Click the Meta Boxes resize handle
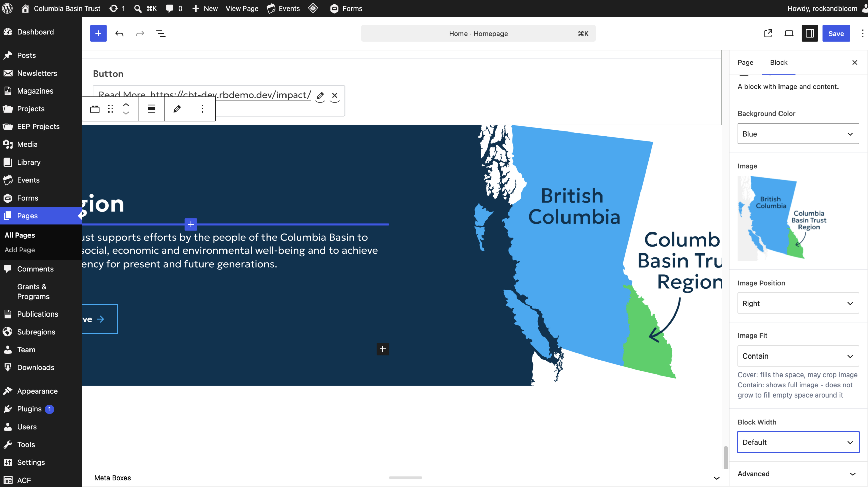 click(x=405, y=478)
